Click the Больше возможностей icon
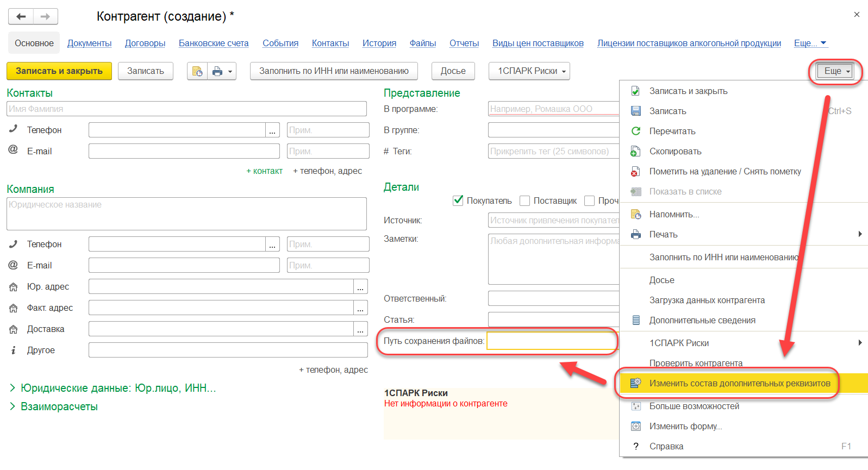This screenshot has height=470, width=868. [635, 406]
